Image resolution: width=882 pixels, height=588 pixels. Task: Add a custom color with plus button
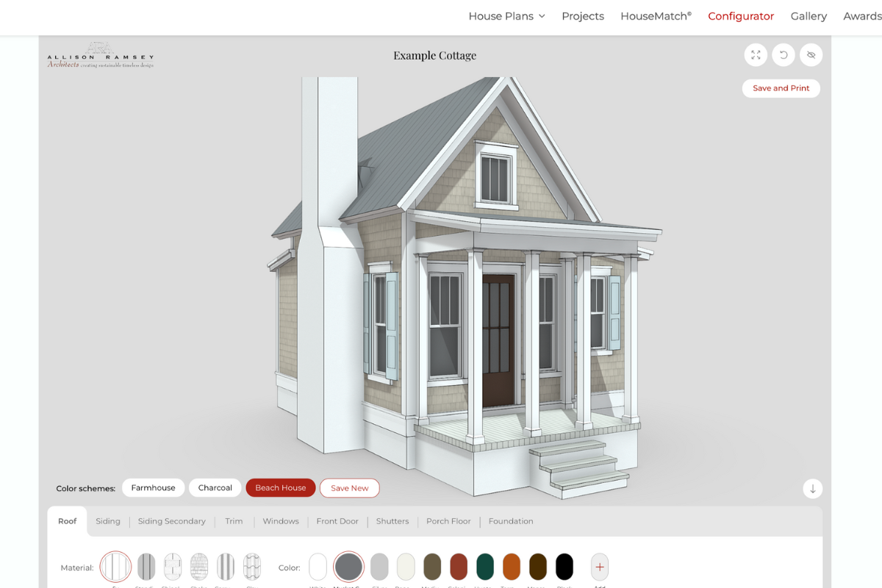(x=600, y=567)
